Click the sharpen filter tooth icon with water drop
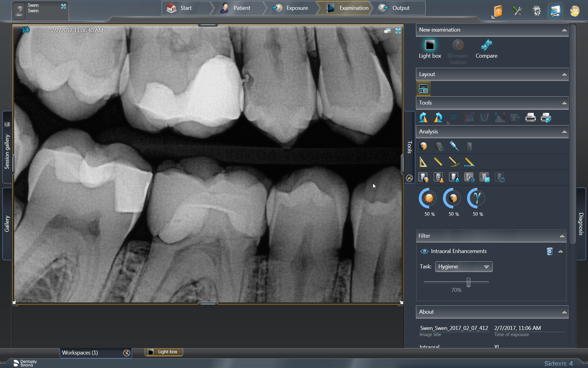Screen dimensions: 588x368 [x=454, y=178]
